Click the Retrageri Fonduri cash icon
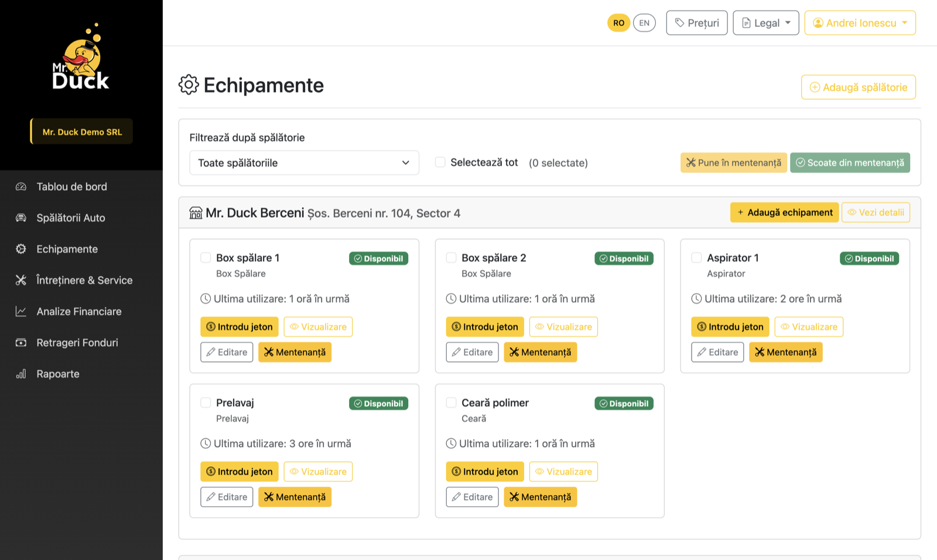The height and width of the screenshot is (560, 937). (21, 342)
